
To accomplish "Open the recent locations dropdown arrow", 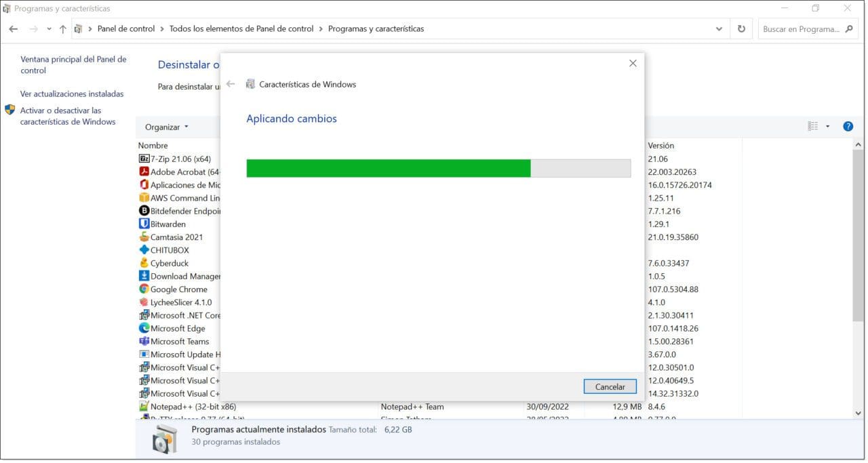I will coord(50,29).
